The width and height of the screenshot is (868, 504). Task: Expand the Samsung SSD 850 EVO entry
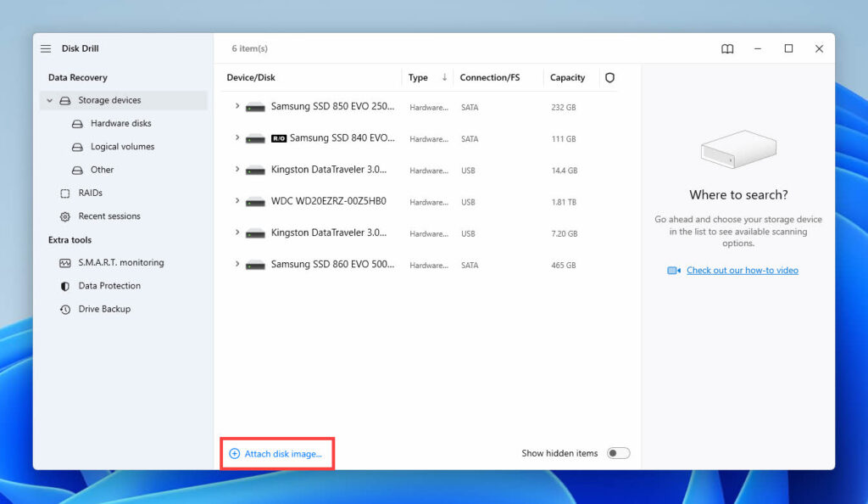pos(236,107)
